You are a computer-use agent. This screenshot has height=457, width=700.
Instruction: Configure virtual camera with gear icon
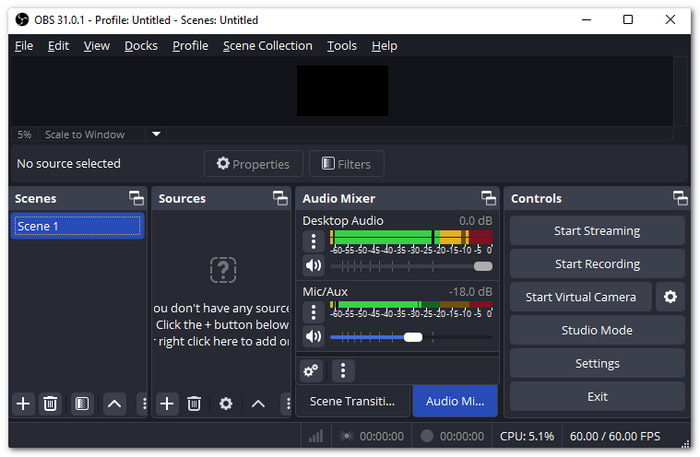pos(670,297)
